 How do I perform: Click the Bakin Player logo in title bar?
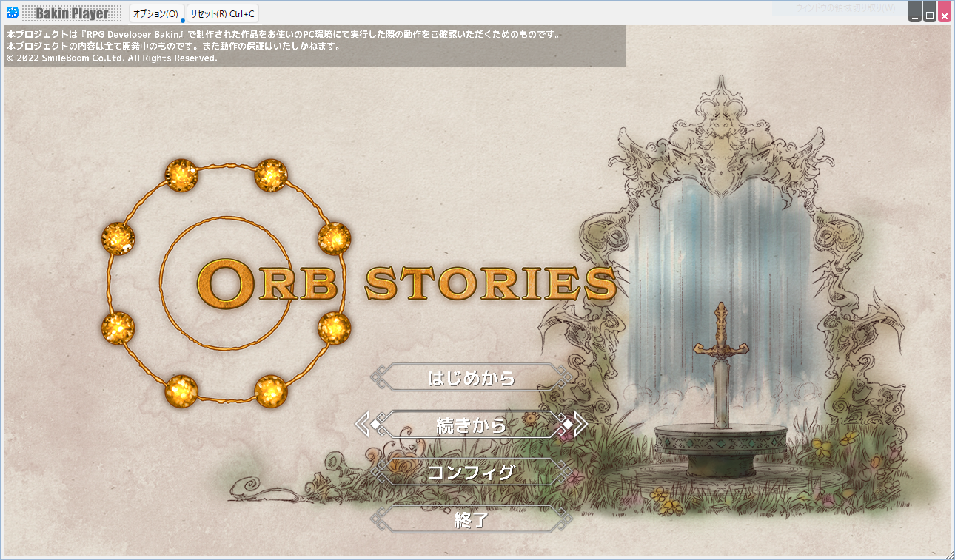[x=72, y=13]
